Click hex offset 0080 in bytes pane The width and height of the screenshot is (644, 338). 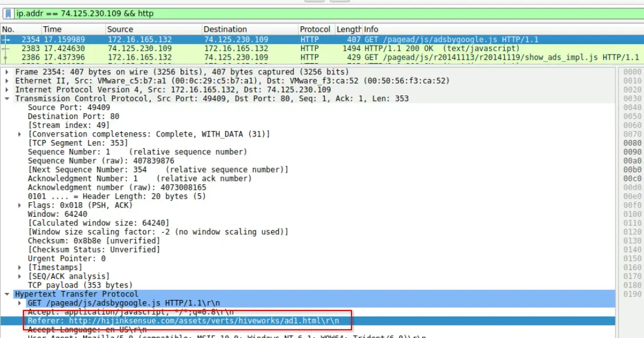[632, 143]
